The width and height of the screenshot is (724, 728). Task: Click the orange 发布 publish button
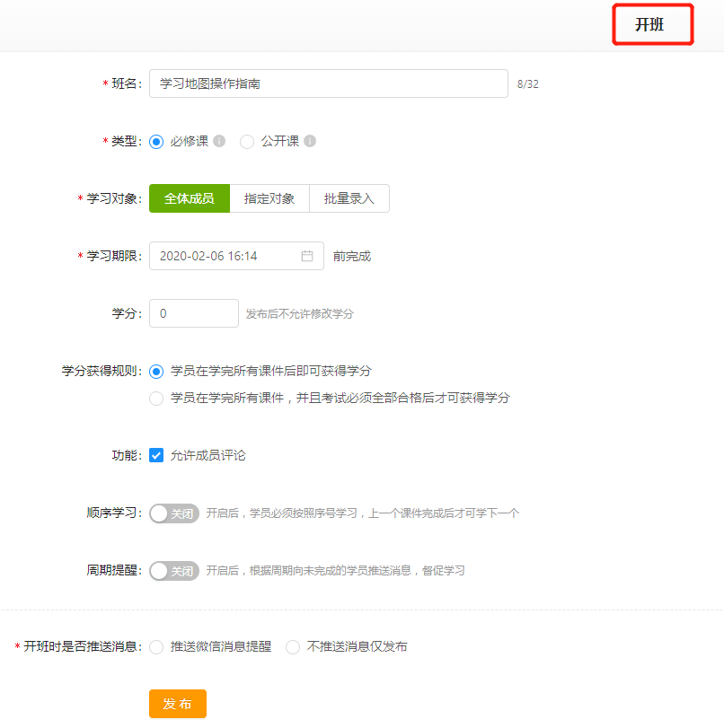click(x=177, y=704)
